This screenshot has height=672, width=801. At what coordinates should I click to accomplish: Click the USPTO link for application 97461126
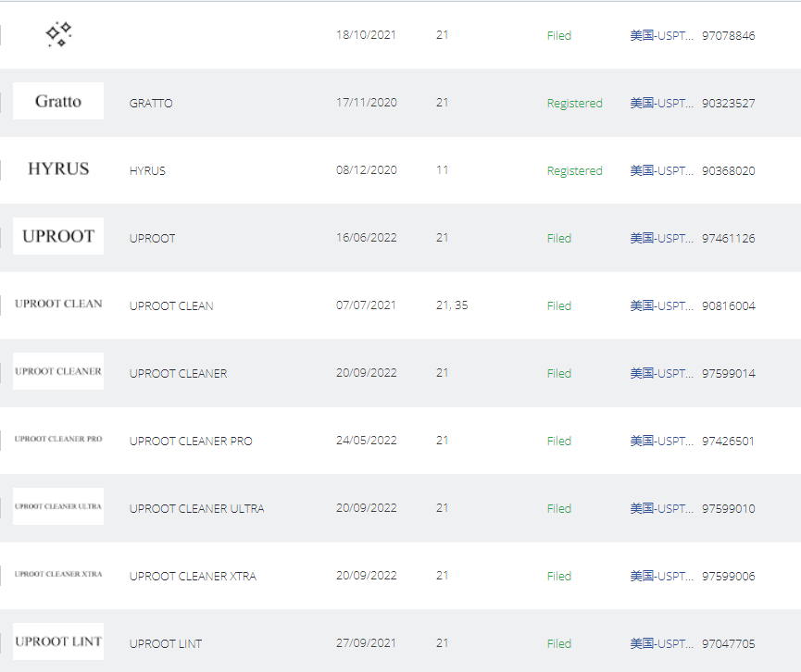661,238
